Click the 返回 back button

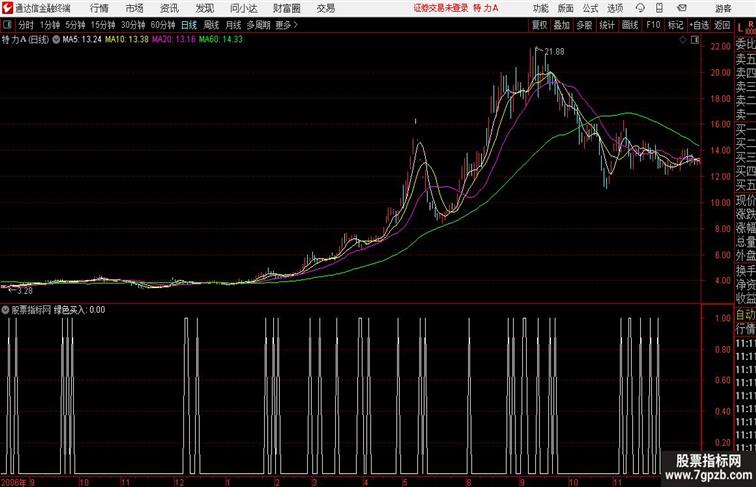pyautogui.click(x=722, y=25)
